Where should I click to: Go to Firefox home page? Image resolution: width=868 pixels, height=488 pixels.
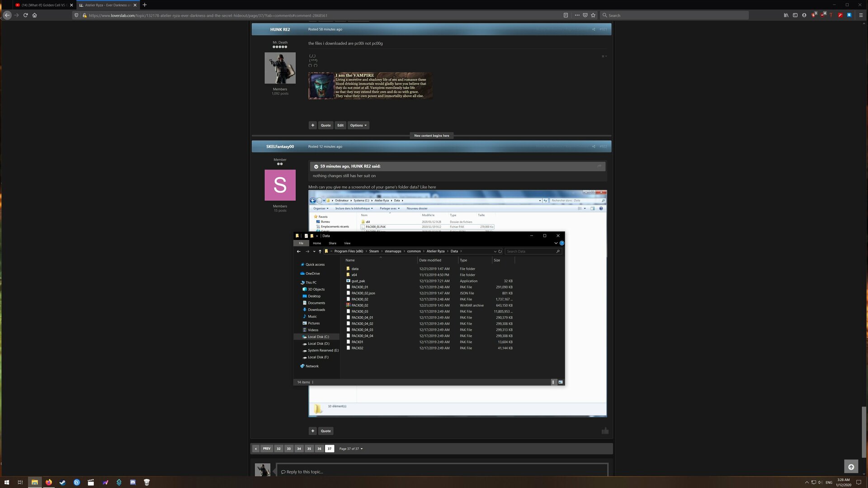pyautogui.click(x=34, y=15)
